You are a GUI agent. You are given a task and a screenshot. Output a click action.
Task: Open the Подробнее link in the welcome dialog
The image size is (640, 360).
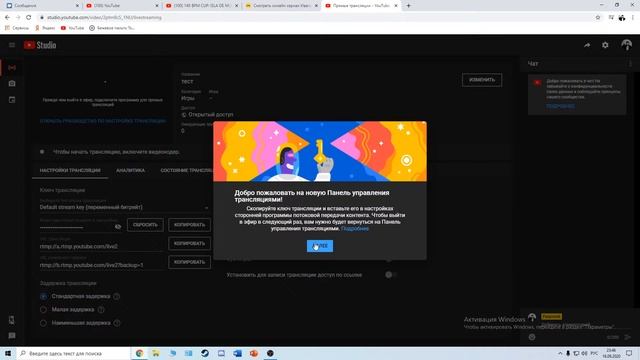pos(355,229)
